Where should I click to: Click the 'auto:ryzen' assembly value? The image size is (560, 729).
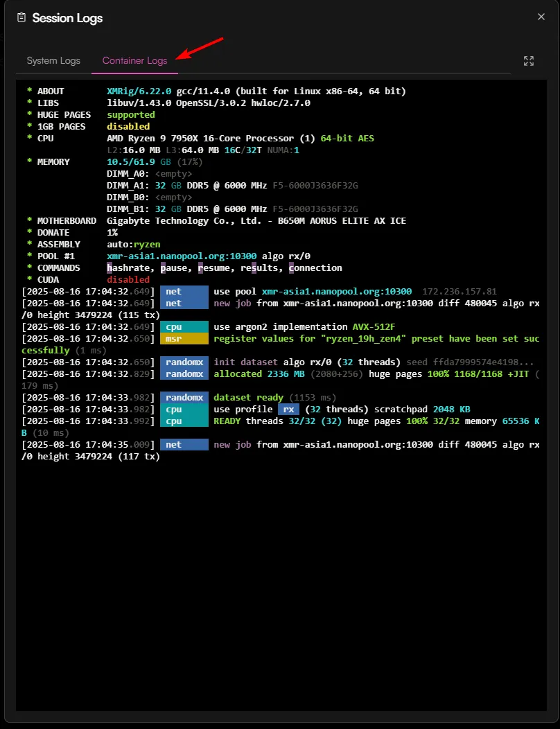[x=134, y=244]
